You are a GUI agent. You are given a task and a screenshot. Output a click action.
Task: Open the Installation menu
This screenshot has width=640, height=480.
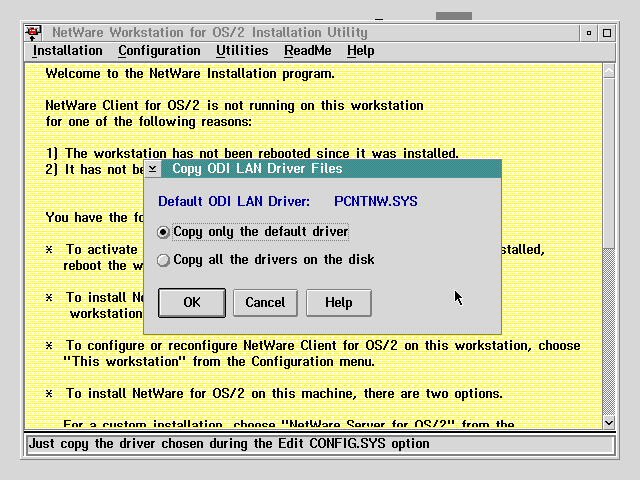tap(68, 51)
